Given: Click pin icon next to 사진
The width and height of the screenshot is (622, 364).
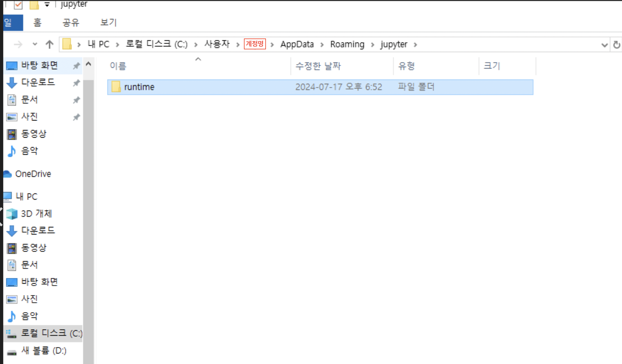Looking at the screenshot, I should tap(76, 117).
